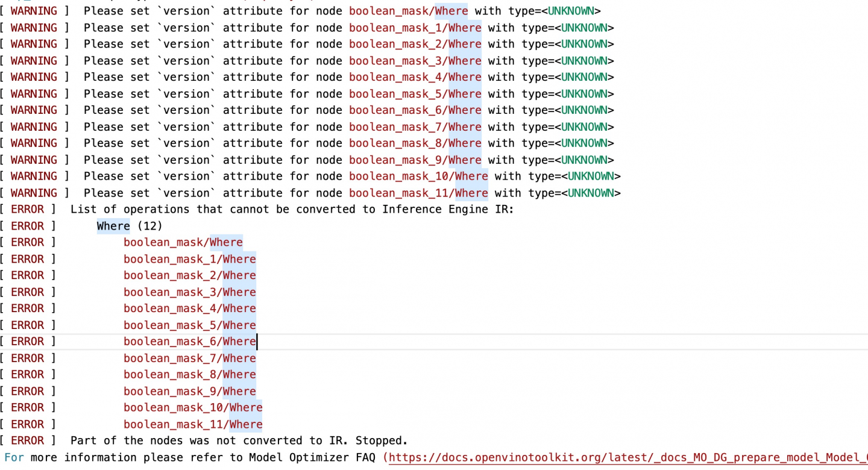
Task: Click ERROR label beside "Where (12)"
Action: click(x=28, y=226)
